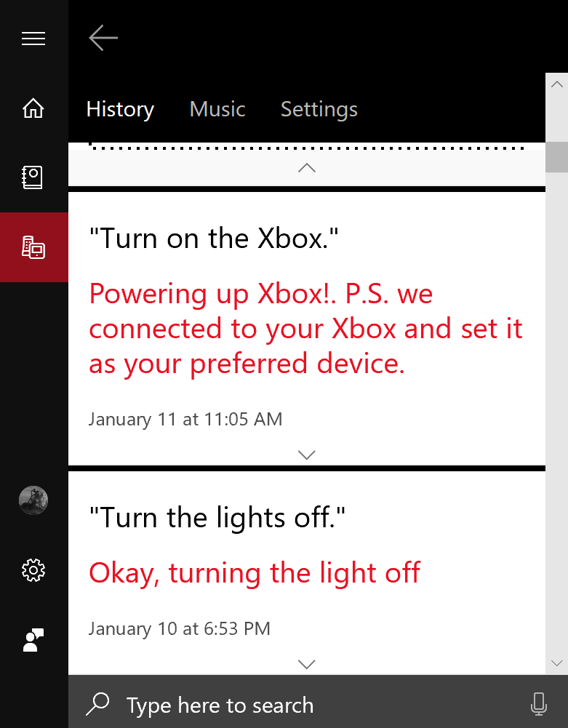Activate the microphone in the search bar

coord(539,704)
